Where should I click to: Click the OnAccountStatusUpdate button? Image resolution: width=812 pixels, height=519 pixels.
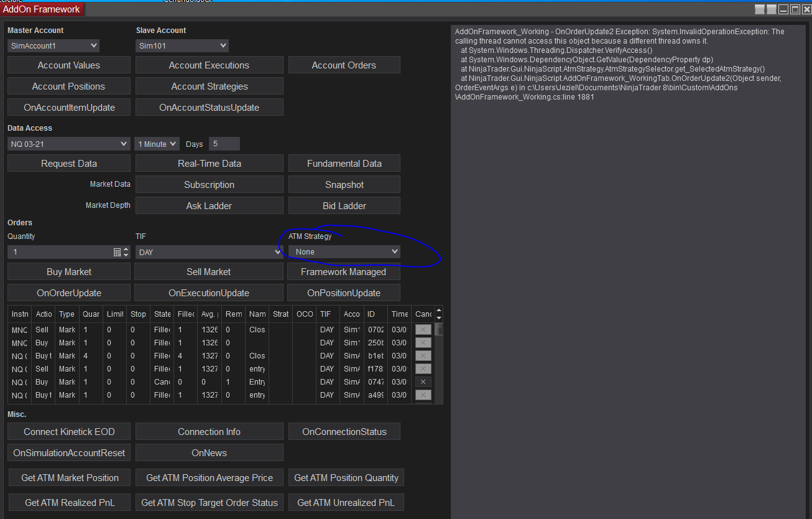pyautogui.click(x=210, y=108)
